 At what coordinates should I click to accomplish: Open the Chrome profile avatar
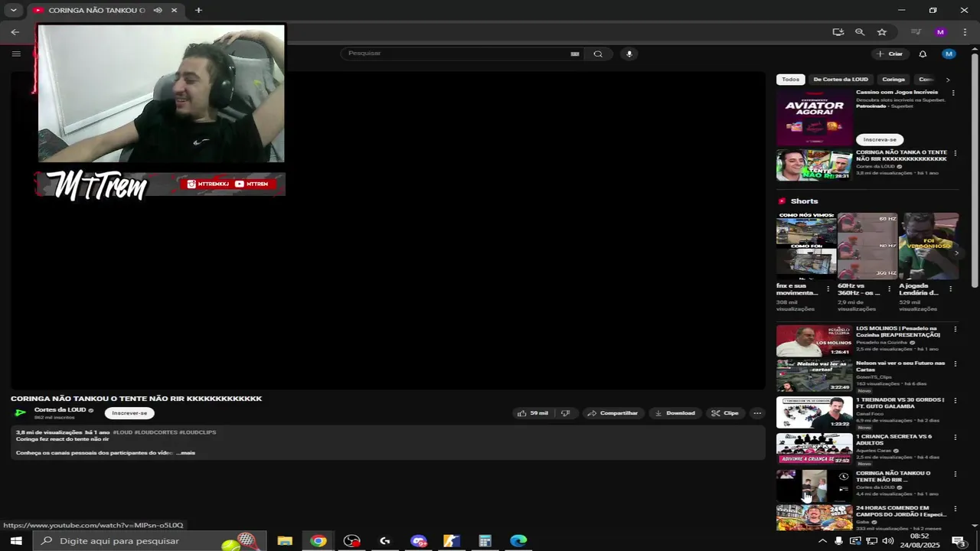point(940,32)
